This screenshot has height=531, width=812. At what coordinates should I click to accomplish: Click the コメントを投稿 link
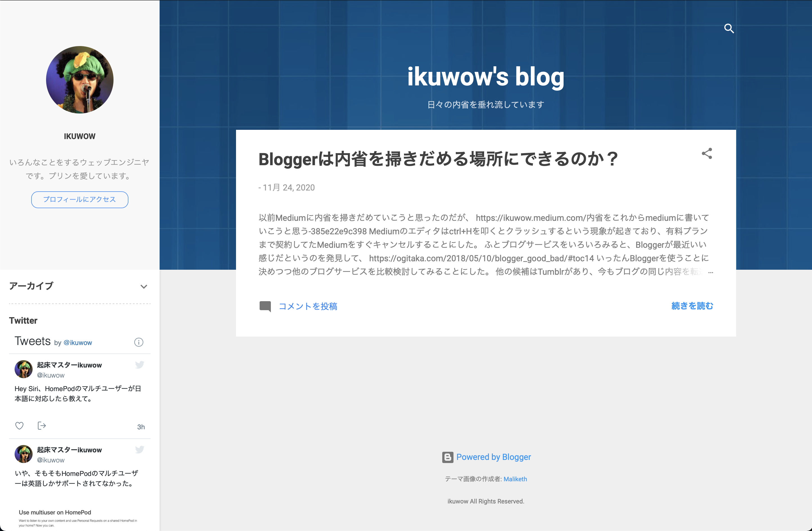[308, 306]
